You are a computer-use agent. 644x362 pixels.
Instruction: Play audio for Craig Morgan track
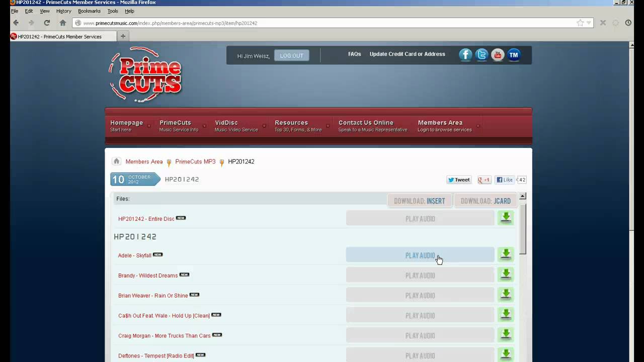click(x=420, y=335)
